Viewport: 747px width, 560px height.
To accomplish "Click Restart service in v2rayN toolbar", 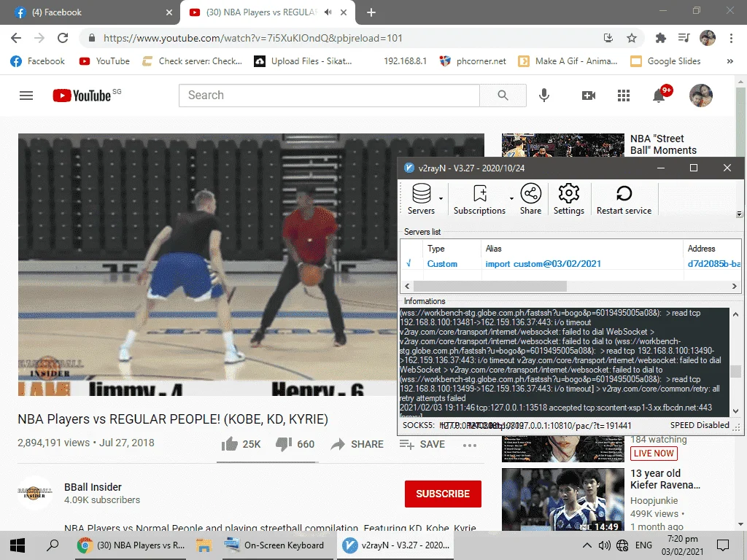I will pos(624,198).
